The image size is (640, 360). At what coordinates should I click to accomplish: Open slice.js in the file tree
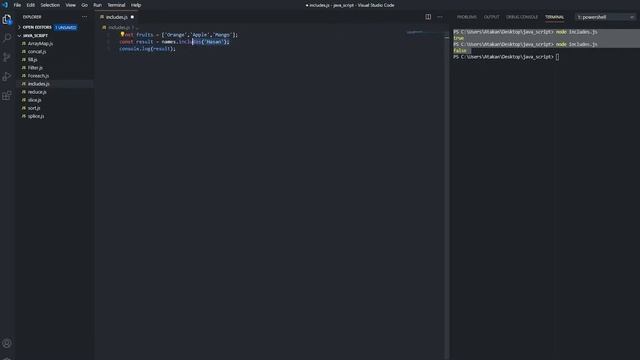click(x=34, y=100)
